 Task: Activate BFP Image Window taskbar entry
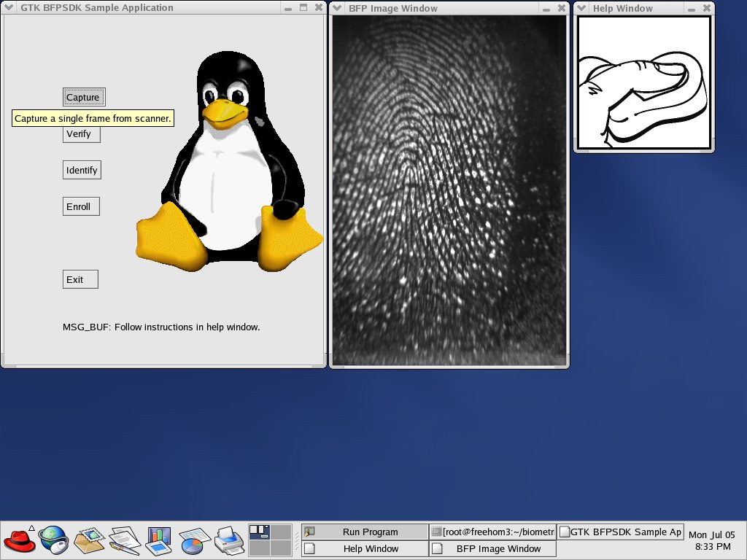(x=493, y=548)
